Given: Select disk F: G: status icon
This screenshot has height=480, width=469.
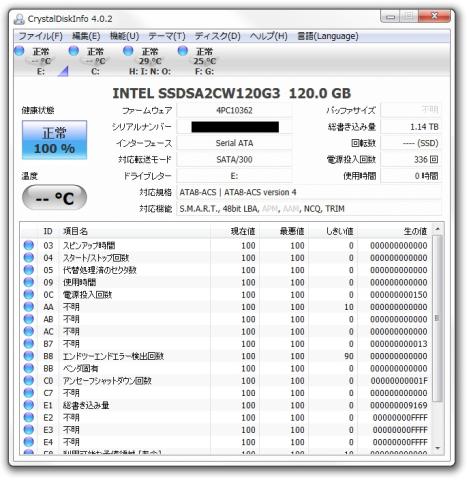Looking at the screenshot, I should point(183,51).
